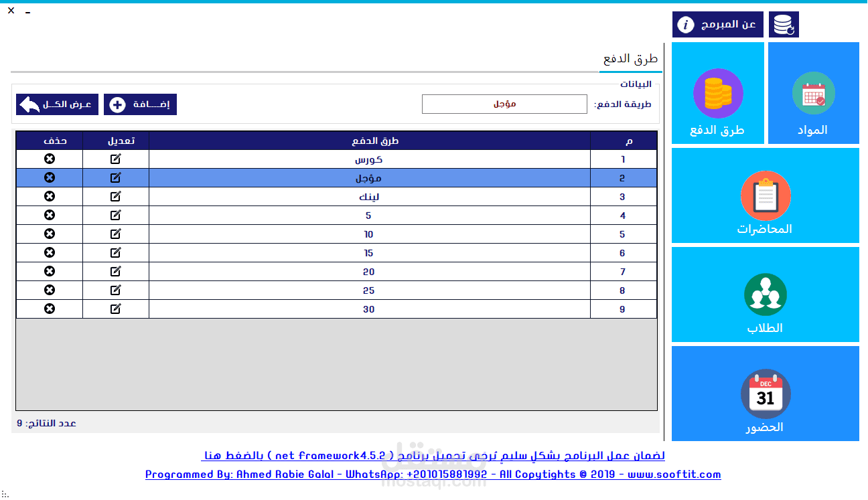Viewport: 868px width, 500px height.
Task: Edit the كورس row
Action: (116, 159)
